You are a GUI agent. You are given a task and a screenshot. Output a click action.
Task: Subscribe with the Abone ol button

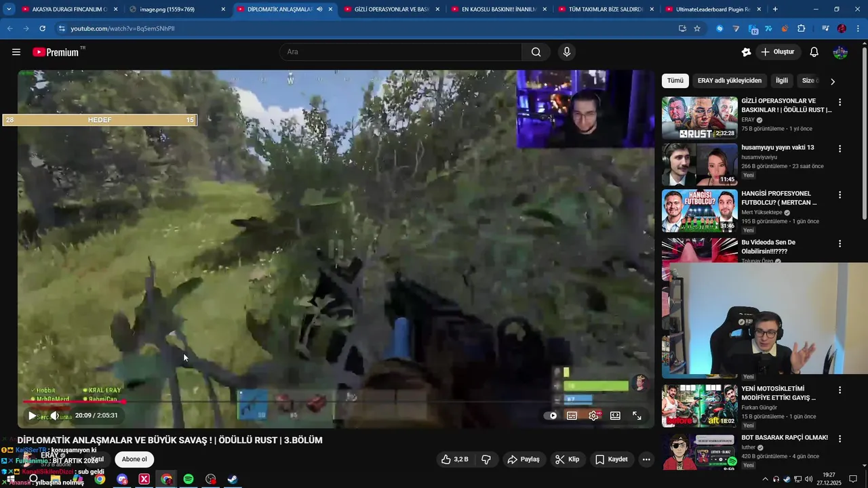(x=134, y=460)
